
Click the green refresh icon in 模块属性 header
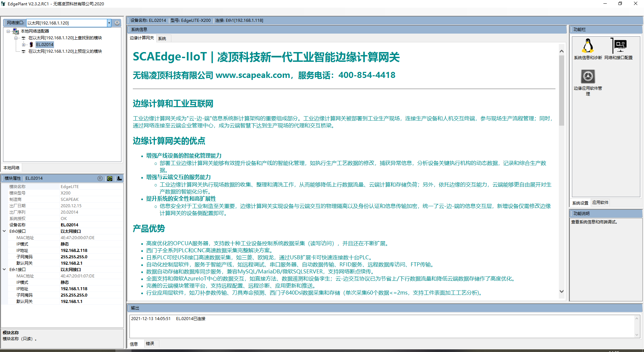coord(110,178)
